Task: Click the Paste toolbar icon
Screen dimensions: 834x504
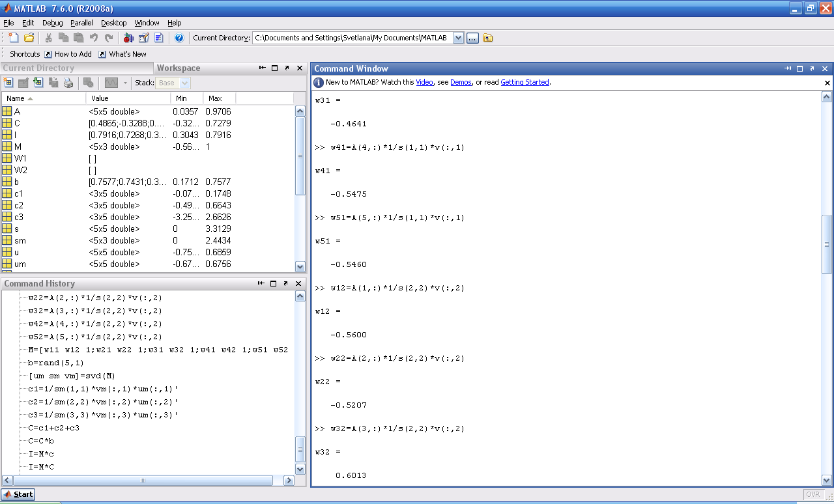Action: coord(78,38)
